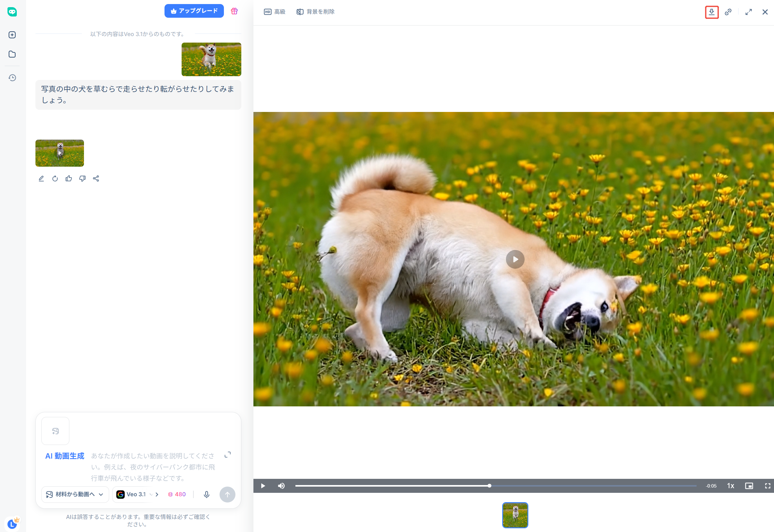Regenerate the dog video
Image resolution: width=774 pixels, height=532 pixels.
pyautogui.click(x=55, y=178)
